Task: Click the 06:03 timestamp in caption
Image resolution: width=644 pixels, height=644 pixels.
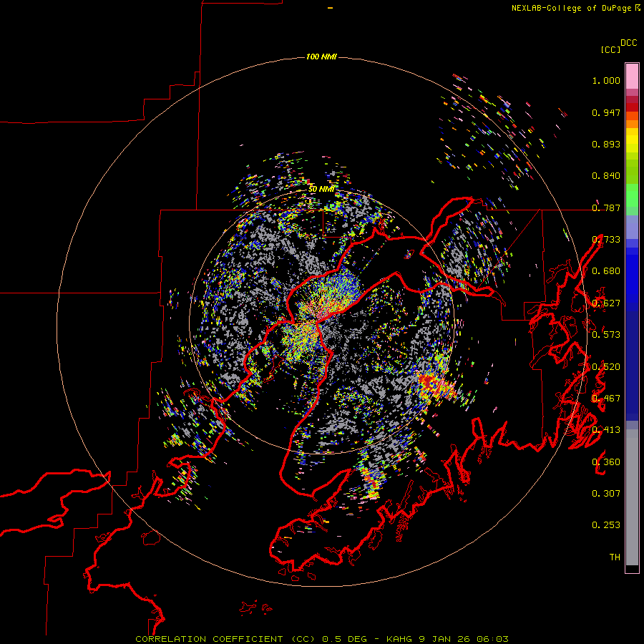Action: point(492,639)
